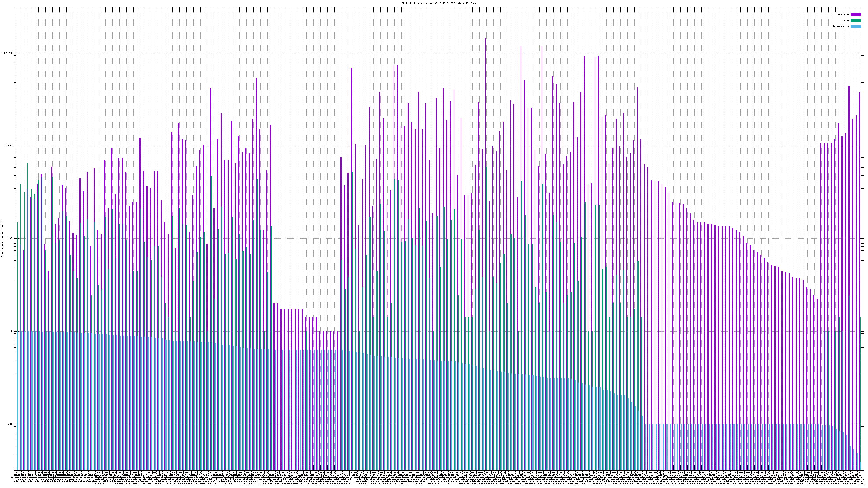Click the 100 y-axis tick label
Image resolution: width=868 pixels, height=488 pixels.
click(x=10, y=239)
